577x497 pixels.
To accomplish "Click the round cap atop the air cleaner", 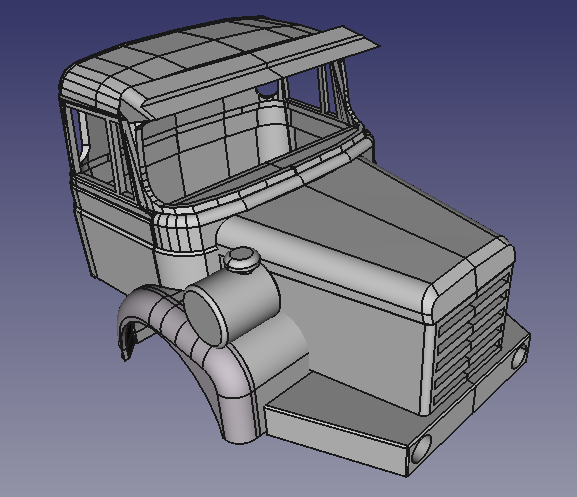I will point(242,259).
